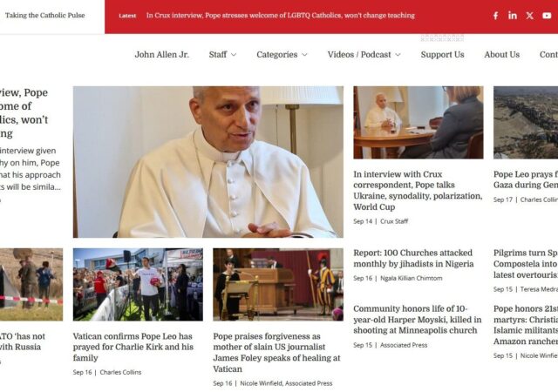Open the John Allen Jr. menu item
This screenshot has width=558, height=392.
(161, 54)
